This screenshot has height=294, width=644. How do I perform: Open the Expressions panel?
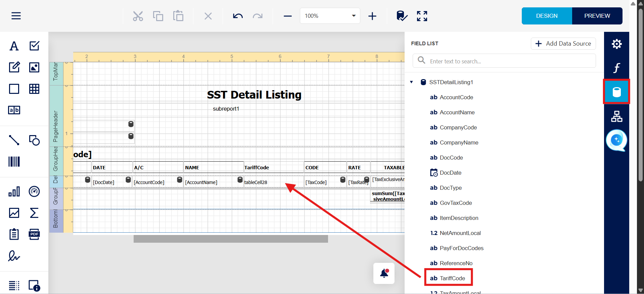pos(616,68)
